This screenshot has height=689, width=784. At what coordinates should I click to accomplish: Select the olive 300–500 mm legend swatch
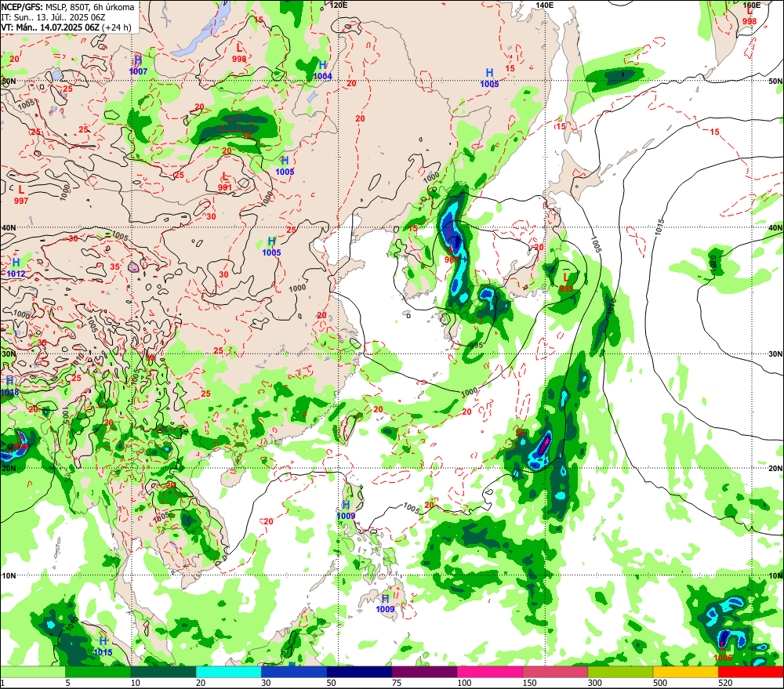point(620,672)
